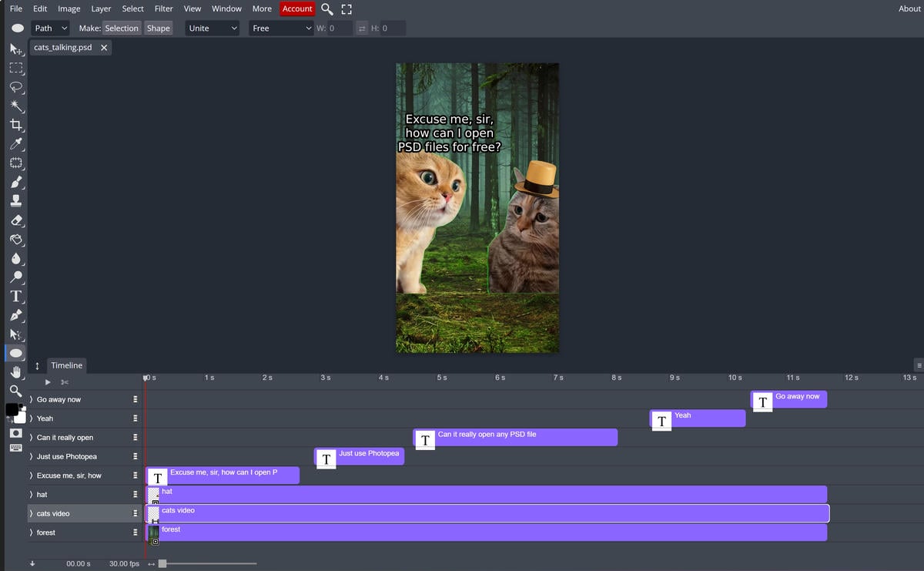
Task: Open the Filter menu
Action: (163, 8)
